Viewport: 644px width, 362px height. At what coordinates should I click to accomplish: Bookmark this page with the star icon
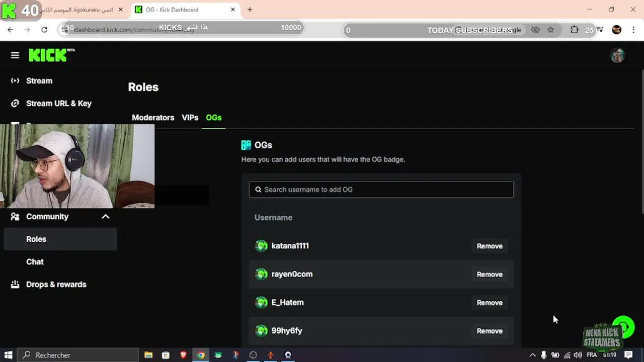click(550, 30)
